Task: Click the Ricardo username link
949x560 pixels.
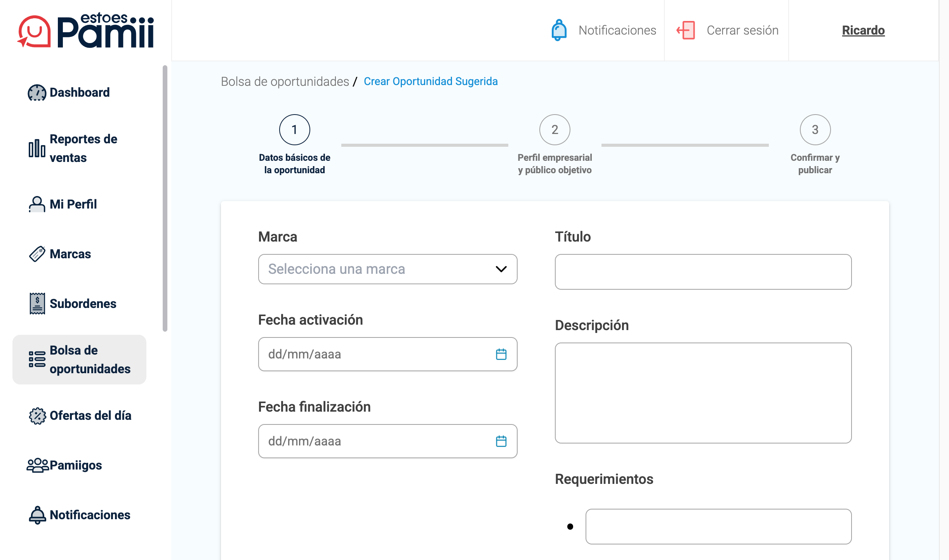Action: tap(864, 30)
